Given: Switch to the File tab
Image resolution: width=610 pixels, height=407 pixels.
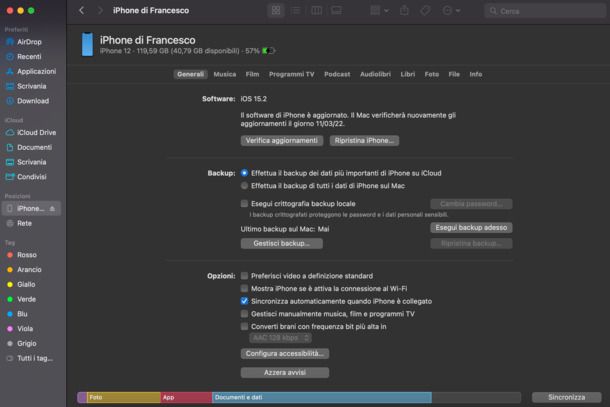Looking at the screenshot, I should click(x=454, y=74).
